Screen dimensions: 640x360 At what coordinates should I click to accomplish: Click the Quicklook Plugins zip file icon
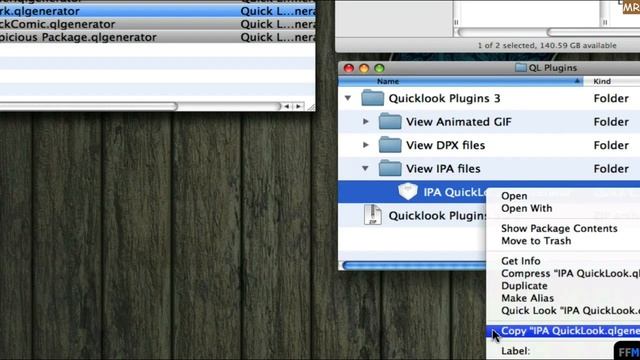click(373, 215)
